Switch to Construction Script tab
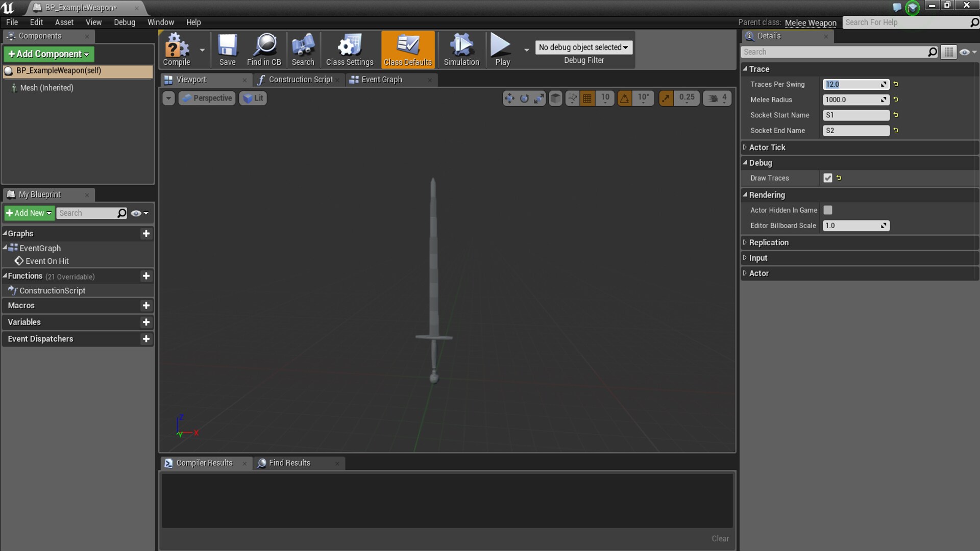This screenshot has height=551, width=980. coord(301,80)
